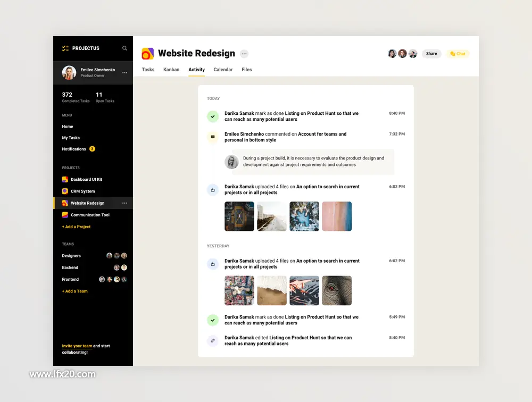
Task: Click the 11 Open Tasks counter
Action: tap(105, 97)
